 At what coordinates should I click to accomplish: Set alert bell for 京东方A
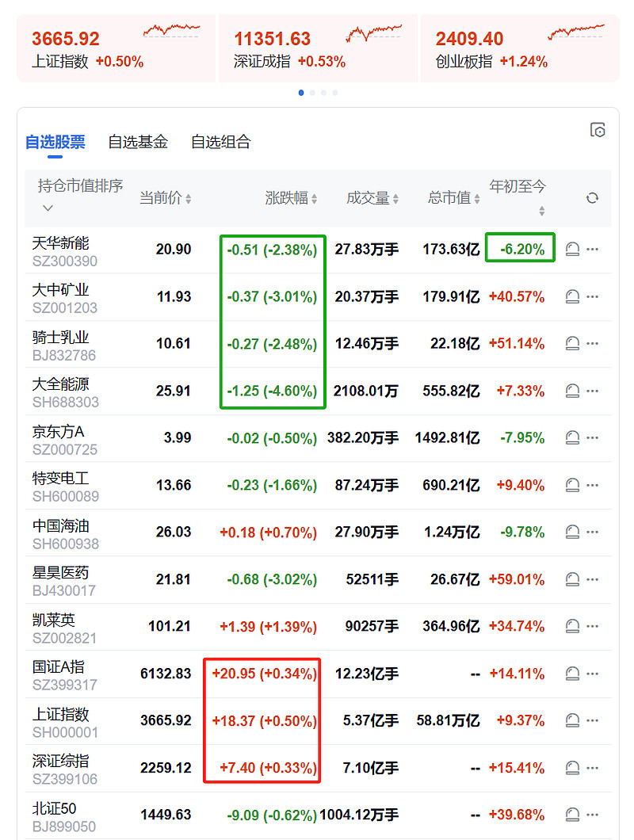(x=572, y=437)
